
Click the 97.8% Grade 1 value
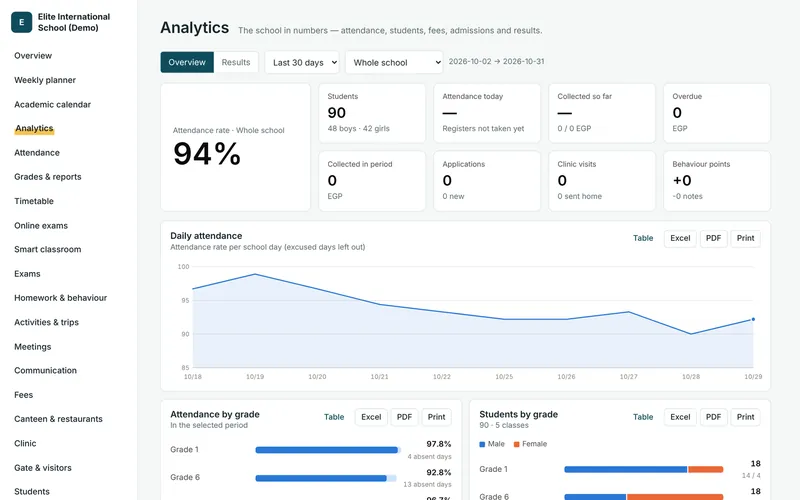[x=439, y=444]
